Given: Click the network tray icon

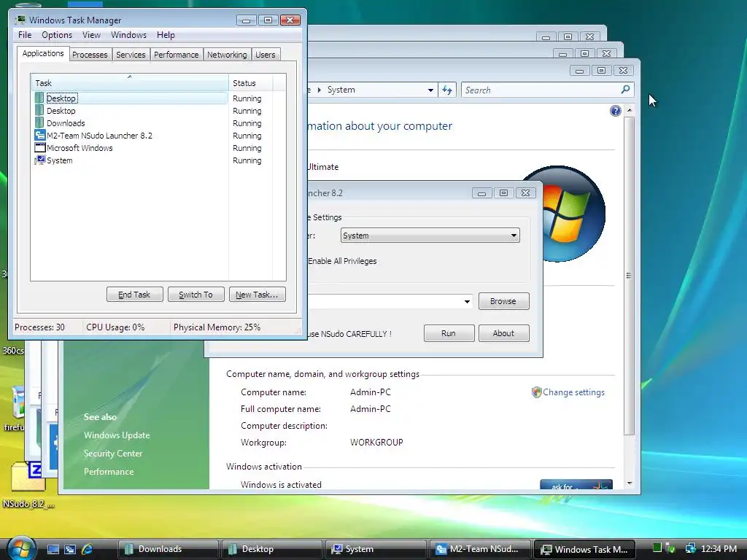Looking at the screenshot, I should pos(690,548).
